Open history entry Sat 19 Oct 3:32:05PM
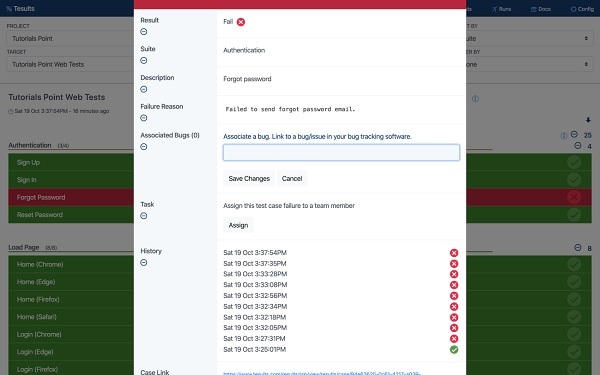Image resolution: width=600 pixels, height=375 pixels. tap(255, 328)
